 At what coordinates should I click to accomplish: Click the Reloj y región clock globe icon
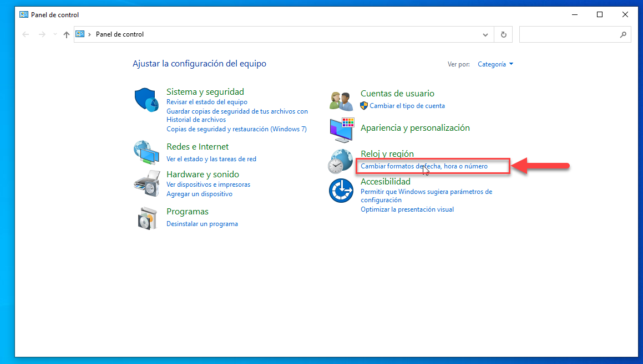[341, 161]
